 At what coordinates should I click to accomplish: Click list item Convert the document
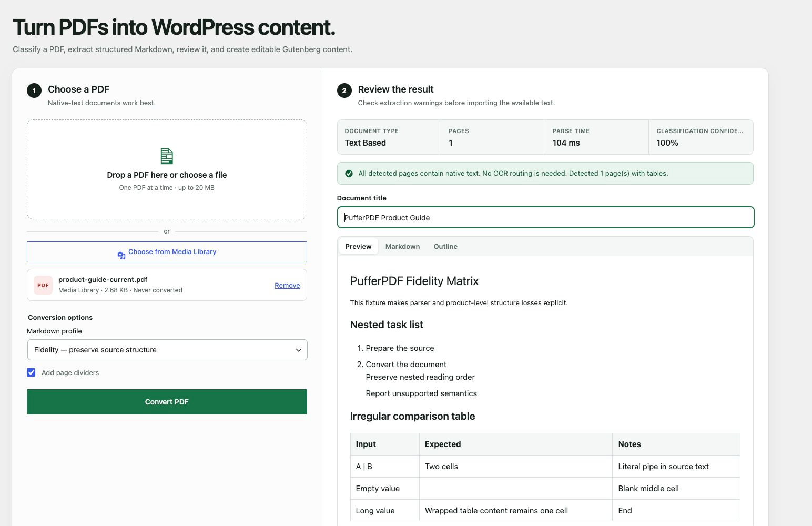pyautogui.click(x=406, y=364)
